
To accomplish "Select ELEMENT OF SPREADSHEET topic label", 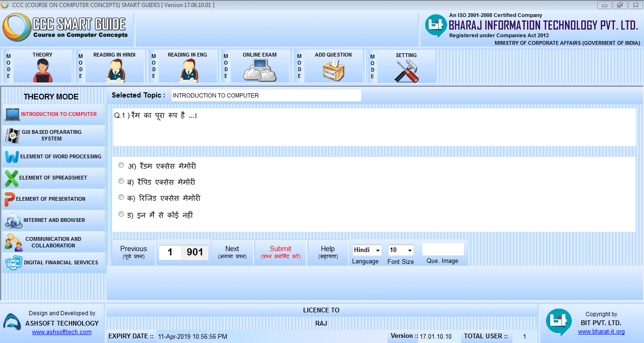I will [x=53, y=178].
